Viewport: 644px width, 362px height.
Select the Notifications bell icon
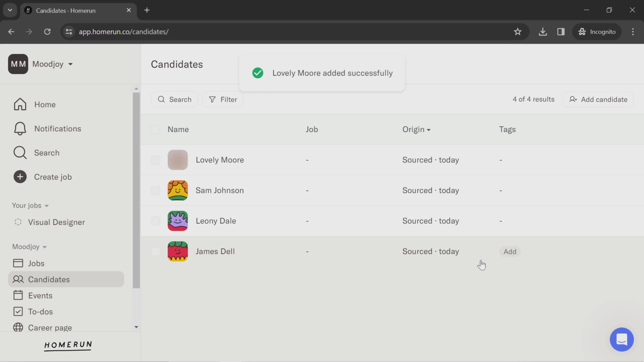point(19,129)
